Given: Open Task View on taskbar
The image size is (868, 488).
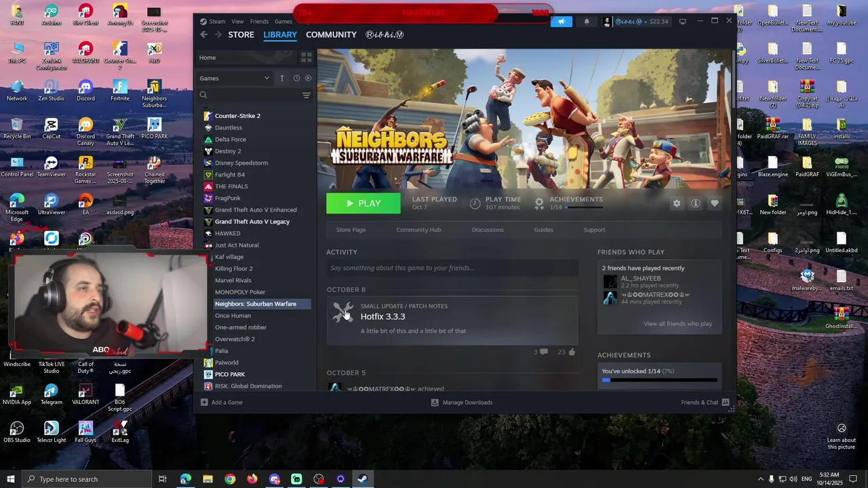Looking at the screenshot, I should pyautogui.click(x=163, y=479).
